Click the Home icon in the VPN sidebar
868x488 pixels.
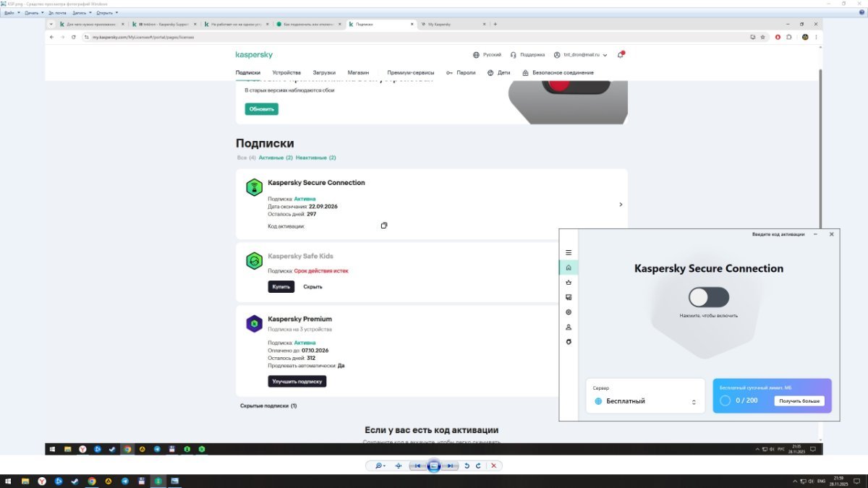(569, 267)
